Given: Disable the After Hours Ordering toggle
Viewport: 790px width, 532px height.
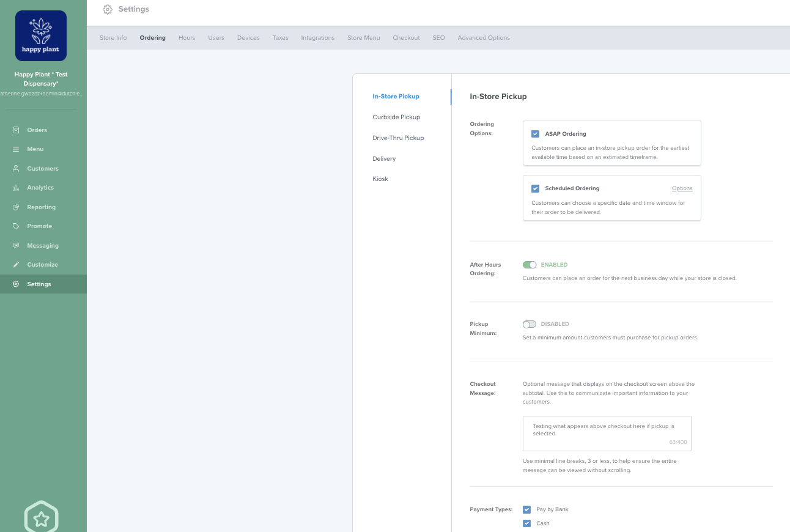Looking at the screenshot, I should pyautogui.click(x=530, y=265).
